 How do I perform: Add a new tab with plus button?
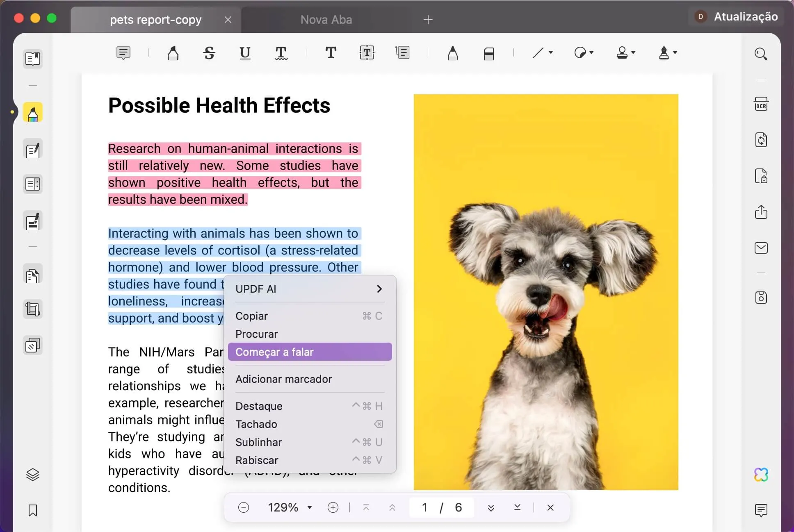pyautogui.click(x=428, y=20)
